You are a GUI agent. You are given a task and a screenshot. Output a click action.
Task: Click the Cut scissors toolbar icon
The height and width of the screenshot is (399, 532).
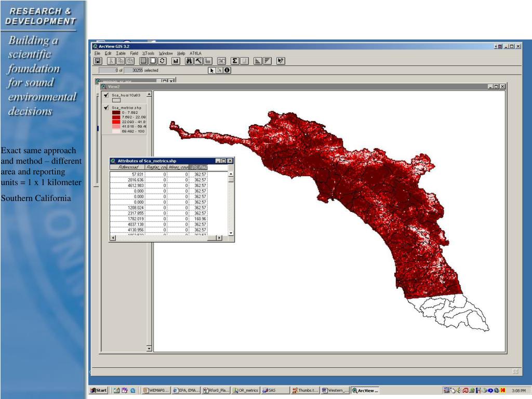(x=111, y=61)
